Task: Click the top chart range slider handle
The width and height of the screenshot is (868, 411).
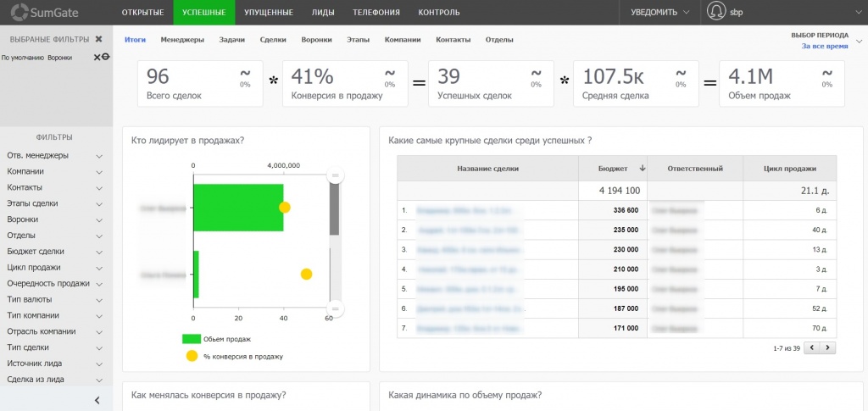Action: (x=334, y=175)
